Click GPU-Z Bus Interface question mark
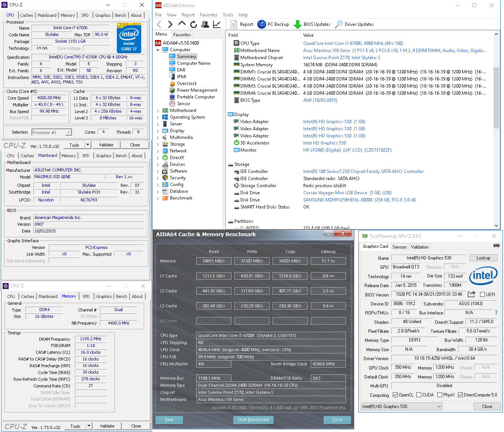504x432 pixels. point(496,313)
